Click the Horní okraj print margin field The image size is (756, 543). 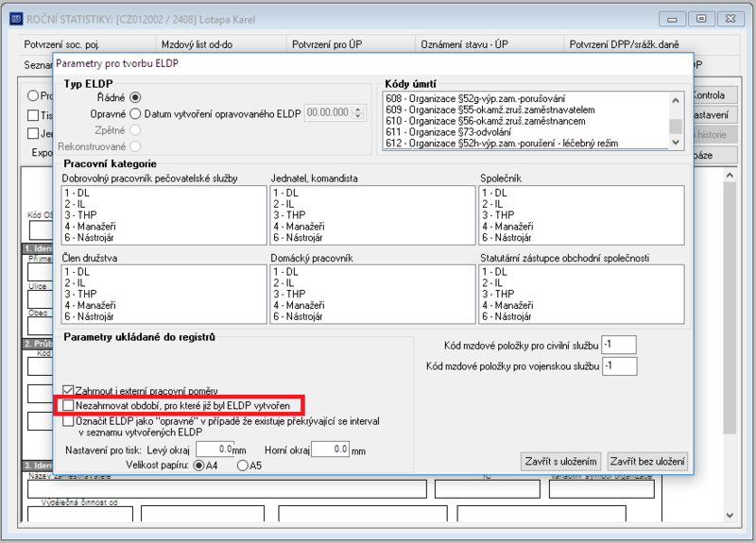coord(330,450)
